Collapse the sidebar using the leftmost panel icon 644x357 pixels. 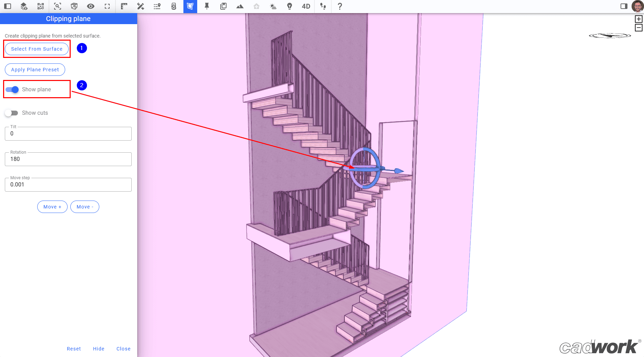coord(7,6)
